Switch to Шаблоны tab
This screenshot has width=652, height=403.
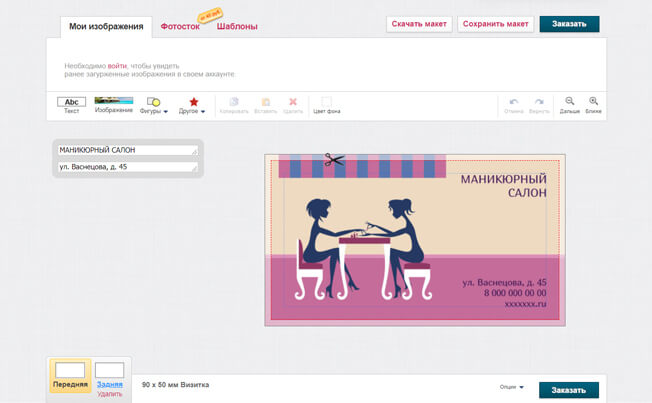point(237,27)
